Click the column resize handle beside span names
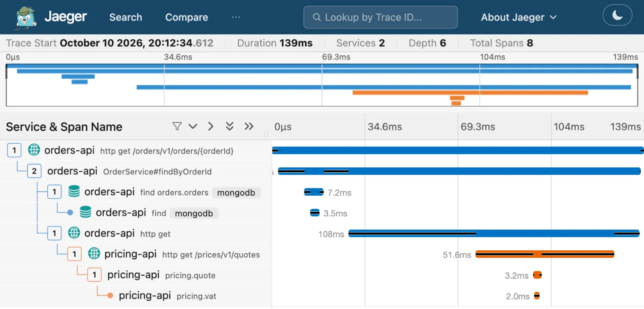This screenshot has width=644, height=309. [266, 134]
